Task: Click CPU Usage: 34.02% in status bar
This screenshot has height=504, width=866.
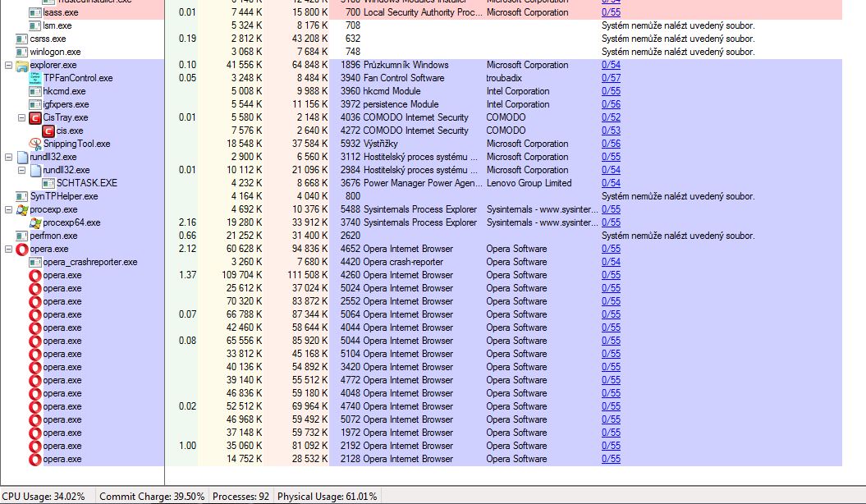Action: click(44, 497)
